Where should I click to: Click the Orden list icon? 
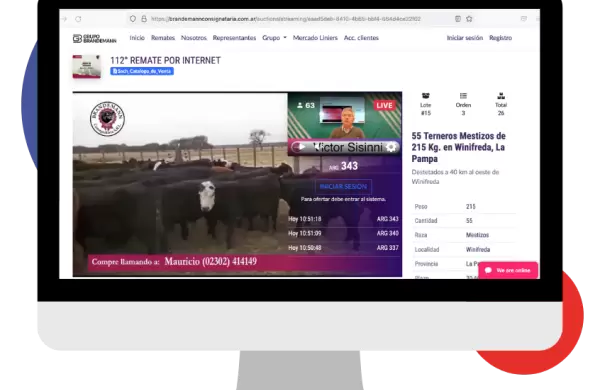coord(463,96)
